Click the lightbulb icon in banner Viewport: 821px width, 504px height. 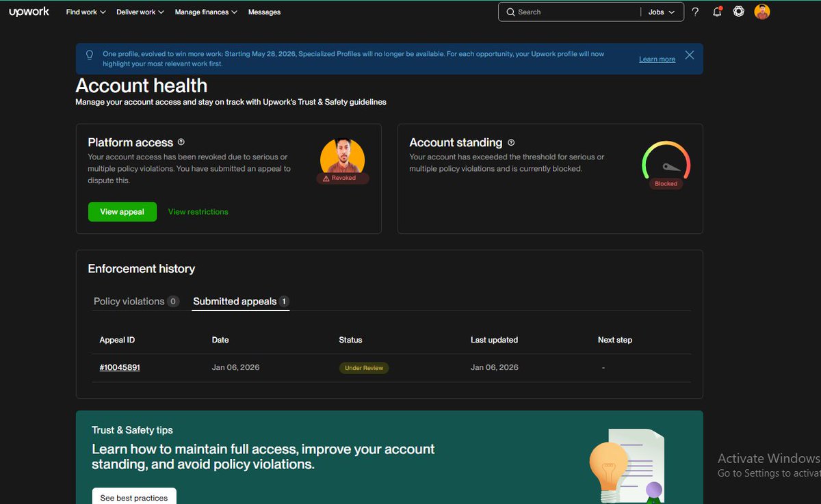pos(90,55)
